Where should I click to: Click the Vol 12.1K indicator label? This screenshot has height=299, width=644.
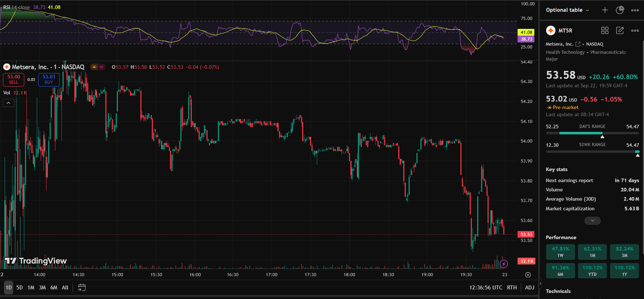pos(14,93)
